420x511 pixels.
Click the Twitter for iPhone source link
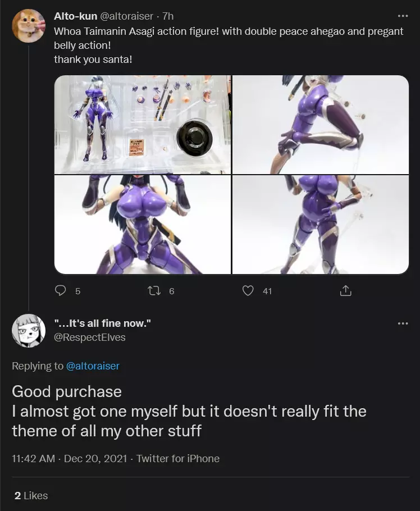click(178, 459)
